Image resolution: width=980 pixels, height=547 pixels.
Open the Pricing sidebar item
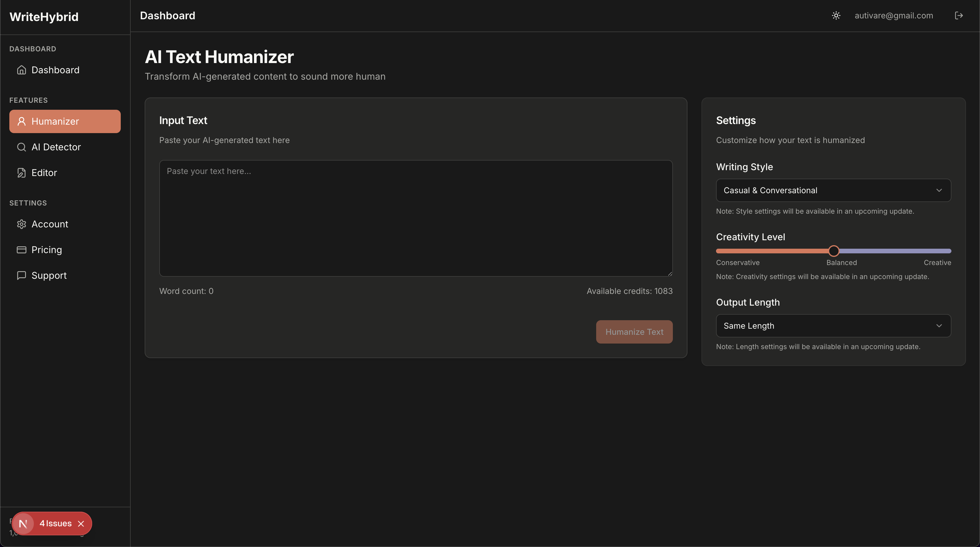(47, 250)
